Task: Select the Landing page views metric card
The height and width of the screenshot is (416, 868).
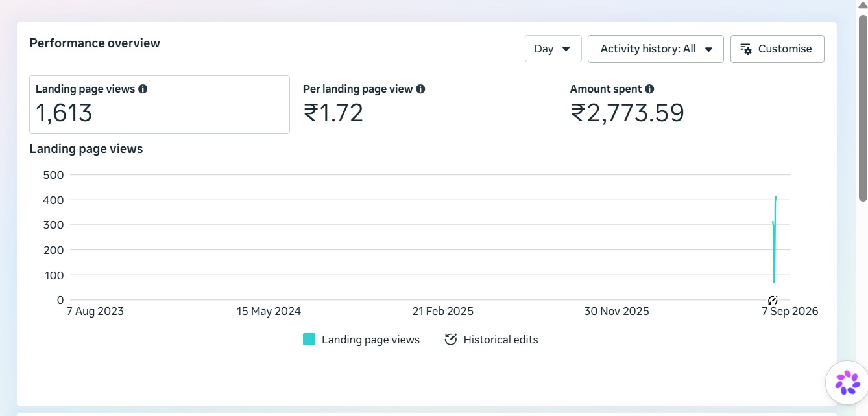Action: 160,104
